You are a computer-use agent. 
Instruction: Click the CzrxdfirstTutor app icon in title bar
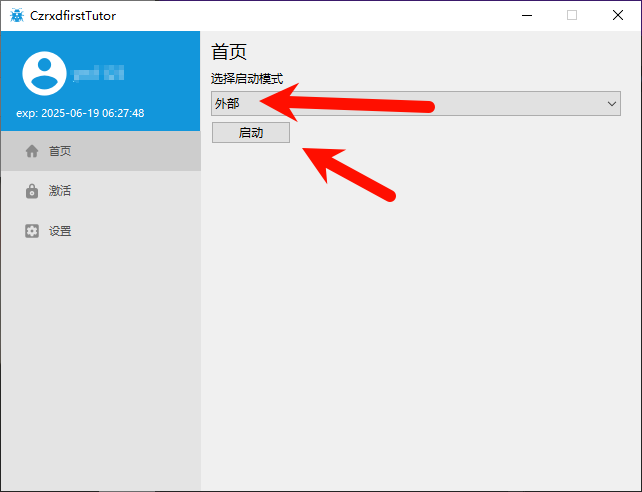coord(17,16)
